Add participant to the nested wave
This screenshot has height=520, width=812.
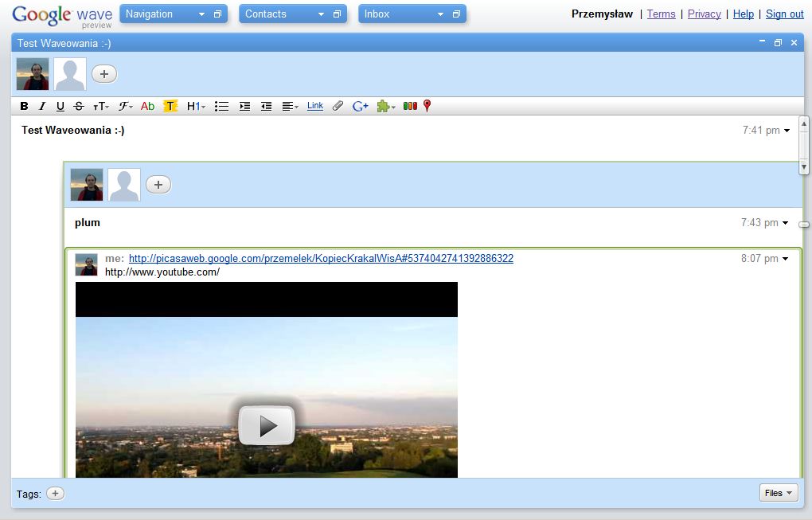158,185
